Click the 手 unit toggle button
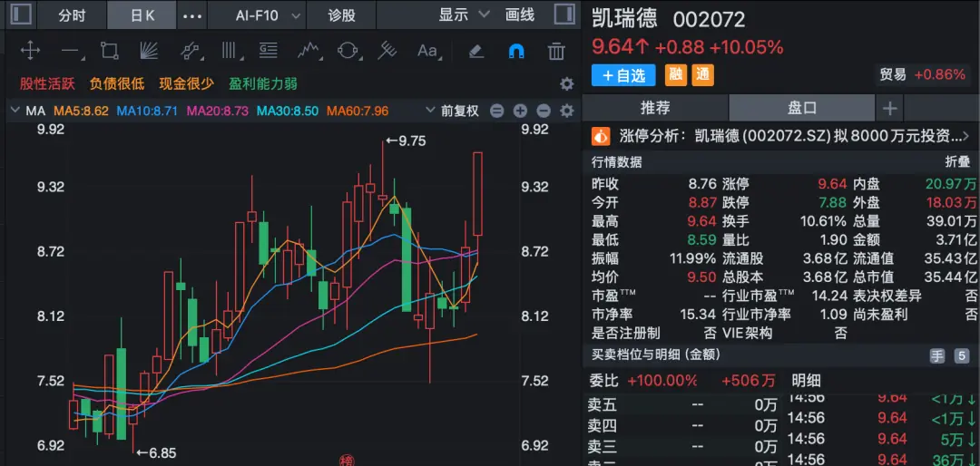The image size is (980, 466). pos(937,356)
